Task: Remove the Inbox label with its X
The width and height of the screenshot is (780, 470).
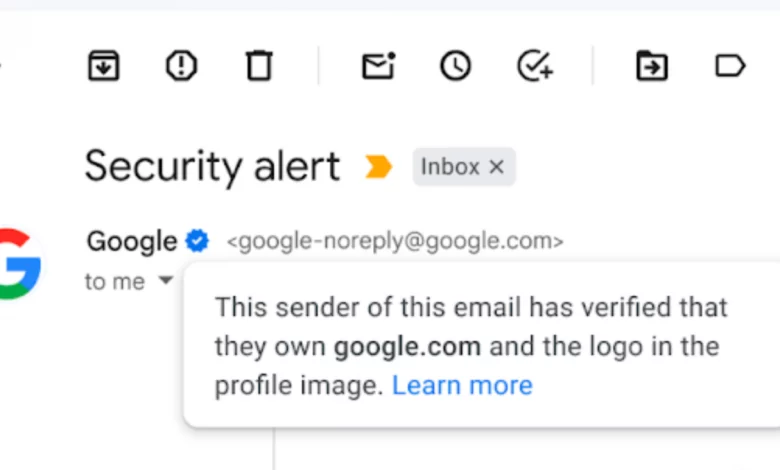Action: pos(496,167)
